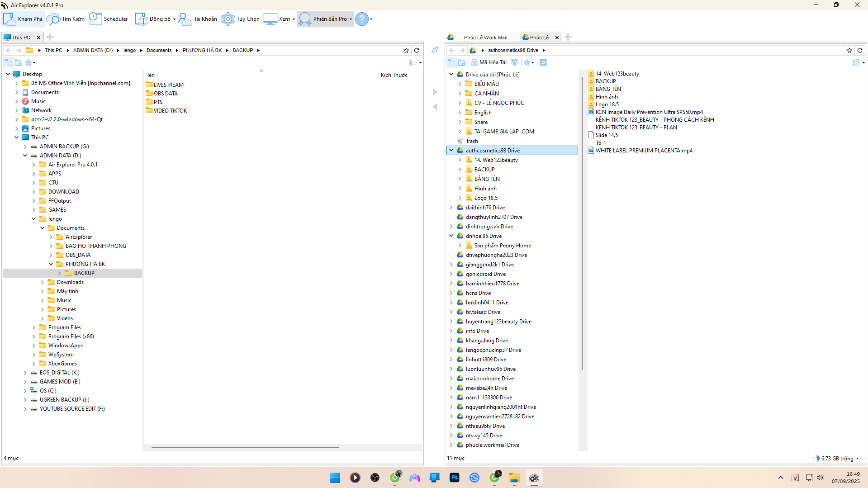Click Documents in the left breadcrumb path
Viewport: 868px width, 488px height.
pos(159,50)
